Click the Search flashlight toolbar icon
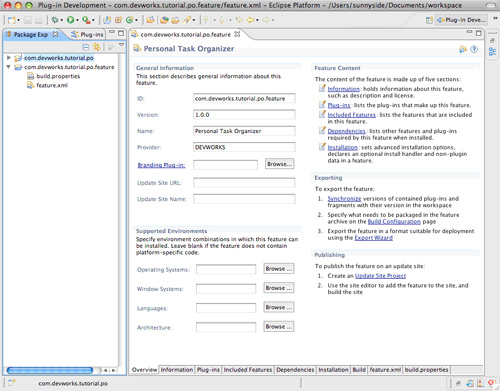Image resolution: width=500 pixels, height=391 pixels. (x=187, y=20)
